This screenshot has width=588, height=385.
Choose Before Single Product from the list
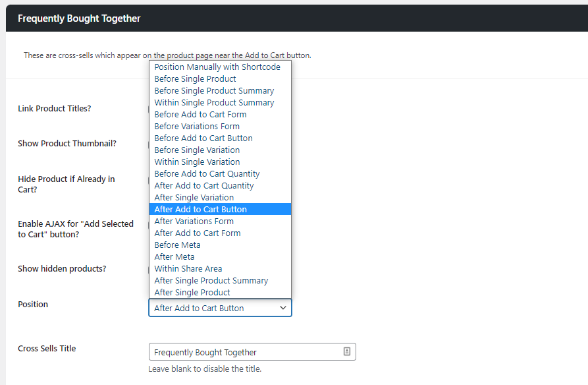coord(195,78)
